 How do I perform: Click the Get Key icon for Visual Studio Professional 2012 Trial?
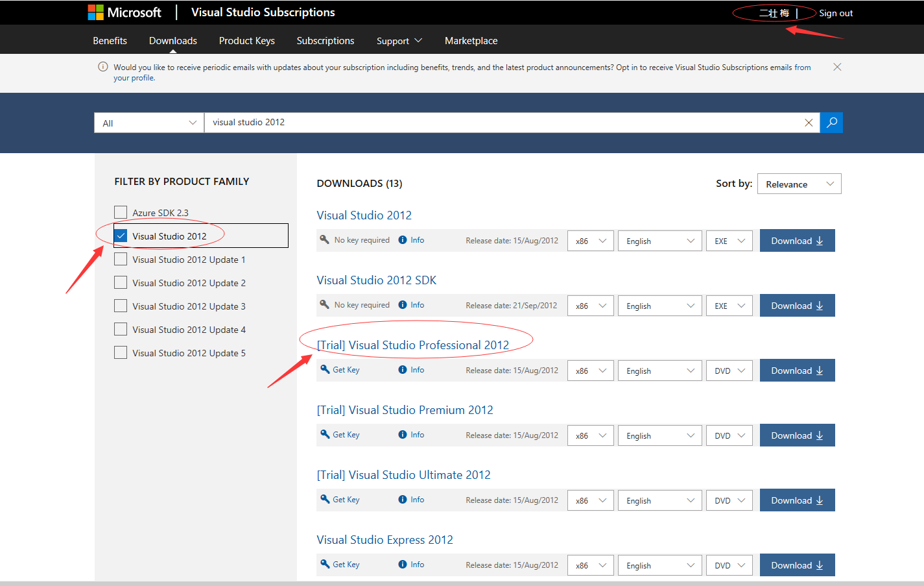pyautogui.click(x=324, y=369)
